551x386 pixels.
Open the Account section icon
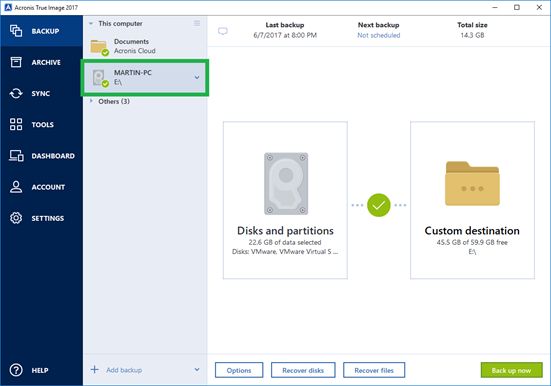pos(16,187)
